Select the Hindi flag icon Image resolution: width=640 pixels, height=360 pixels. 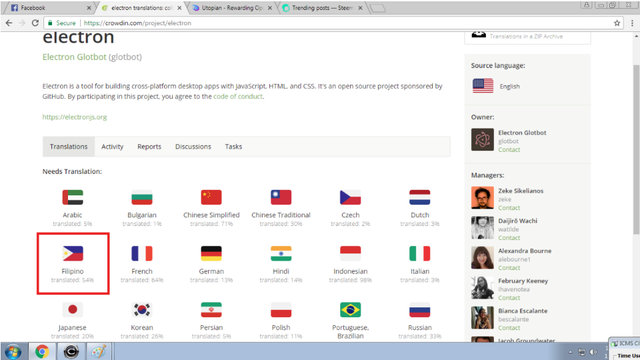[281, 253]
